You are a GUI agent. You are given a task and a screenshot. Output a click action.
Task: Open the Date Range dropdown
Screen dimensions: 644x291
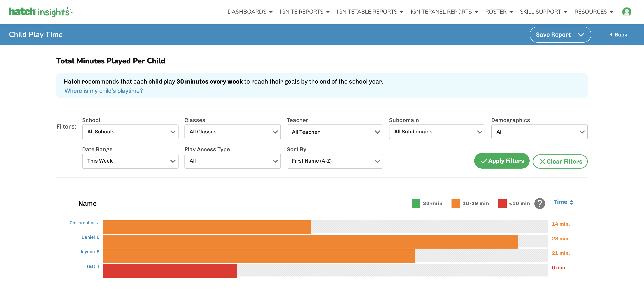130,161
